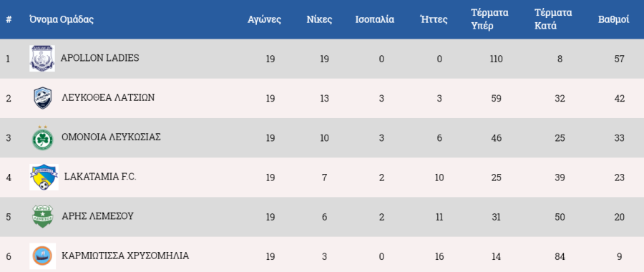The width and height of the screenshot is (644, 272).
Task: Click the Τέρματα Κατά column header
Action: tap(553, 19)
